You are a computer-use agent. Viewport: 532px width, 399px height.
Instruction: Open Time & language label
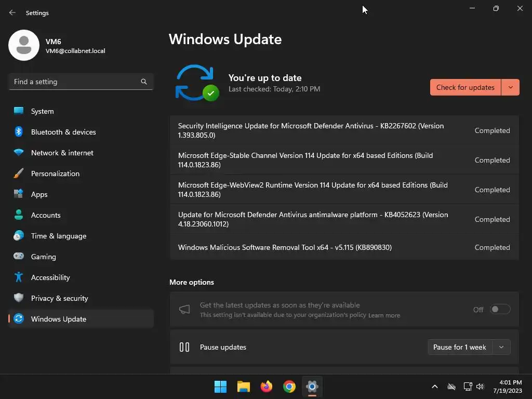click(59, 236)
